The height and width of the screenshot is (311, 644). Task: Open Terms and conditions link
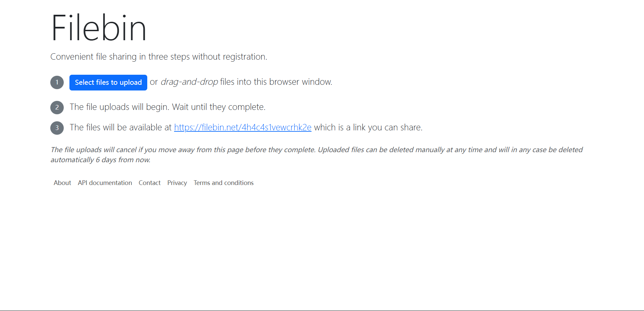pyautogui.click(x=223, y=183)
